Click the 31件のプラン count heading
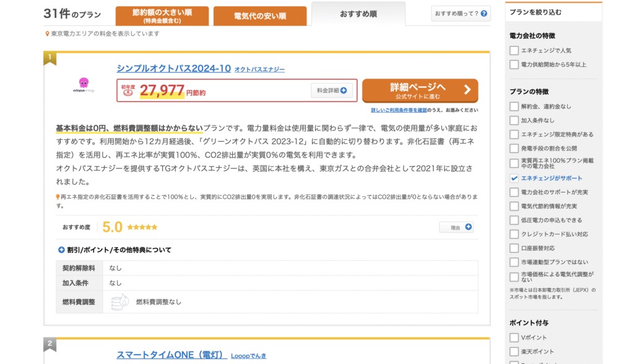634x364 pixels. click(72, 14)
